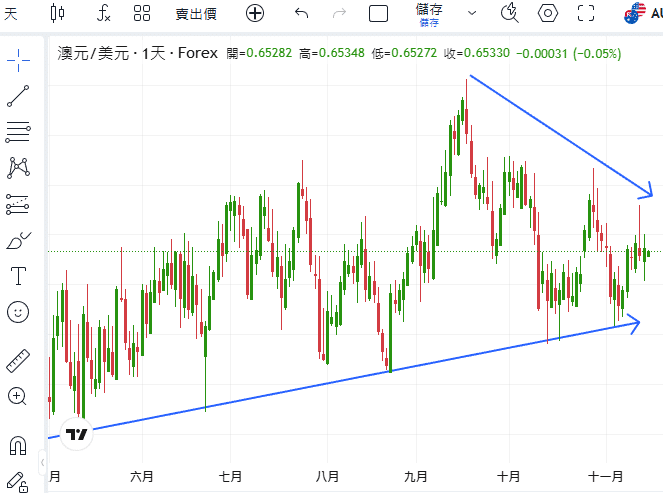
Task: Open the indicator templates grid
Action: point(142,13)
